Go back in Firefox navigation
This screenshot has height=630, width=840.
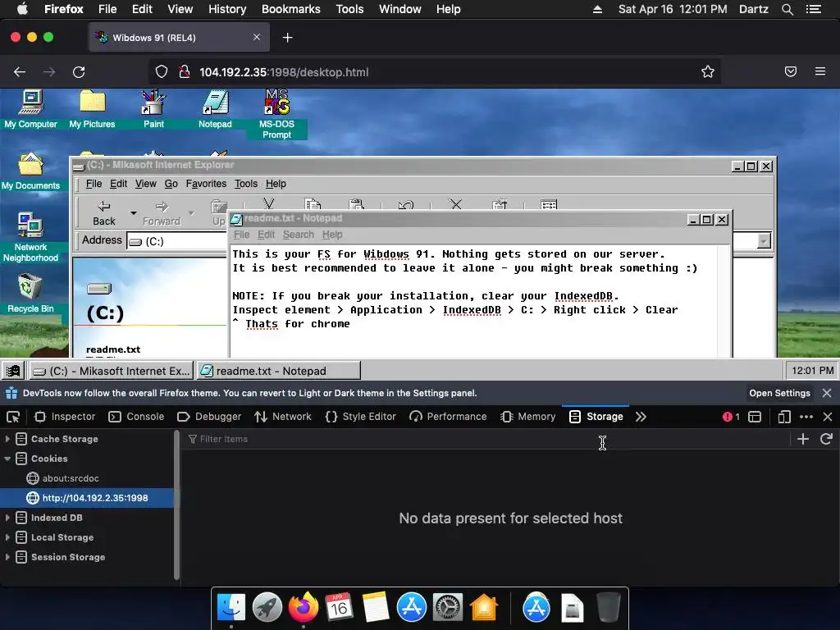pyautogui.click(x=20, y=72)
